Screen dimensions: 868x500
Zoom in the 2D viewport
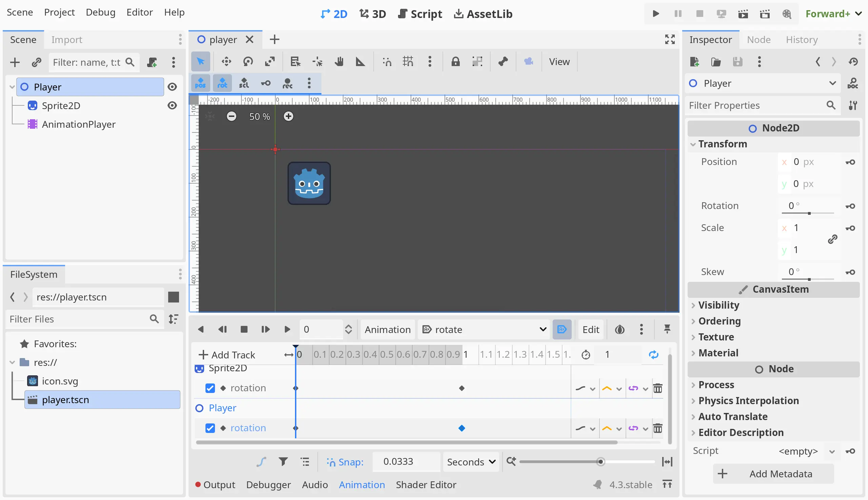(288, 117)
